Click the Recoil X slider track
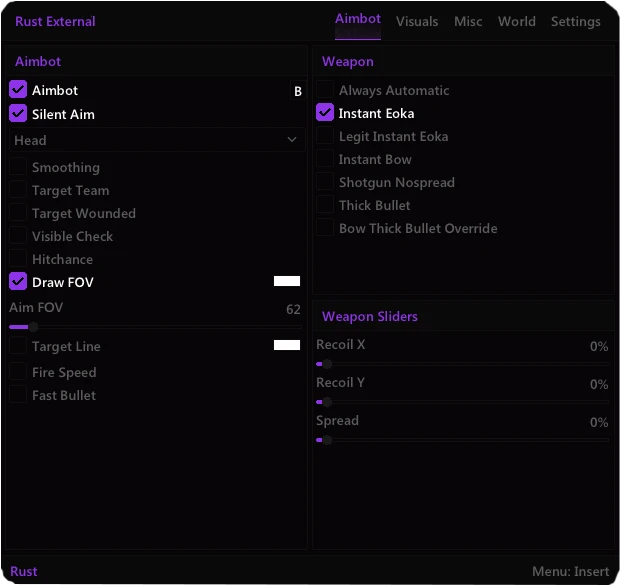 pos(462,364)
